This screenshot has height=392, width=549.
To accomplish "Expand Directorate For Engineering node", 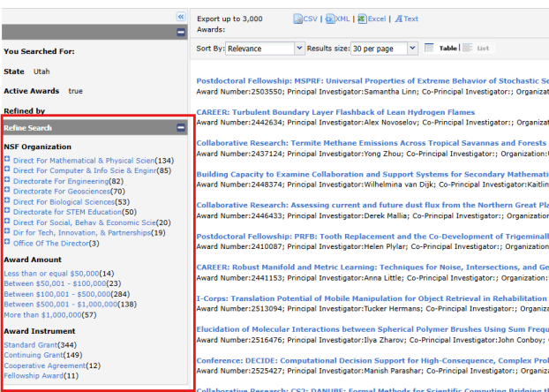I will (7, 180).
